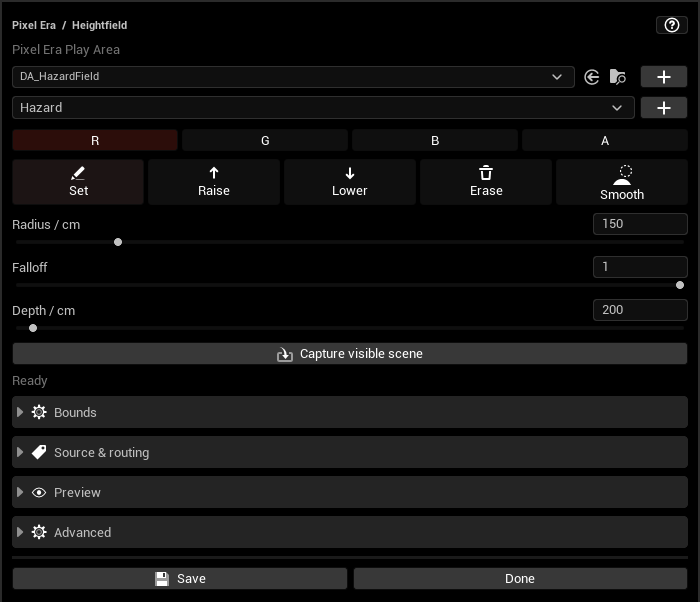Expand the Advanced section
Screen dimensions: 700x602
point(350,532)
